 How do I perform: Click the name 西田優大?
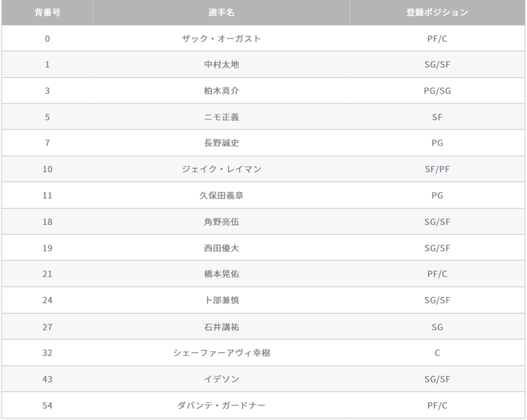(x=221, y=248)
